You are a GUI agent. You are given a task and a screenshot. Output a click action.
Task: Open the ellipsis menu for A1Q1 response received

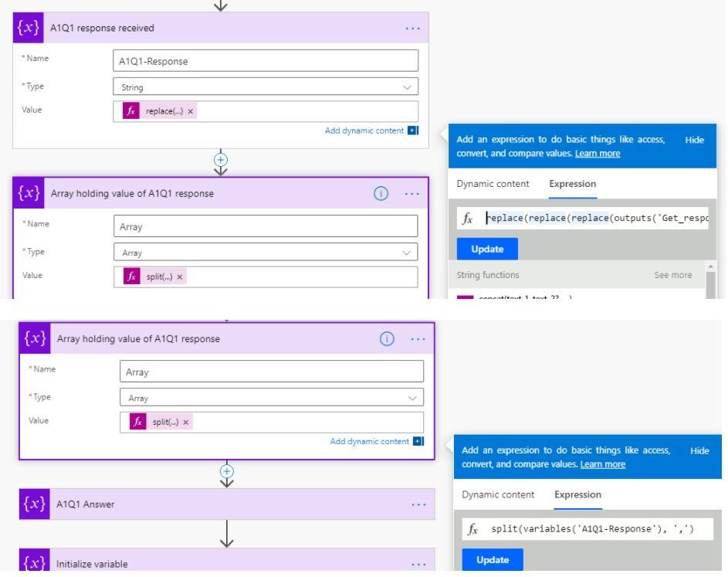click(x=412, y=29)
